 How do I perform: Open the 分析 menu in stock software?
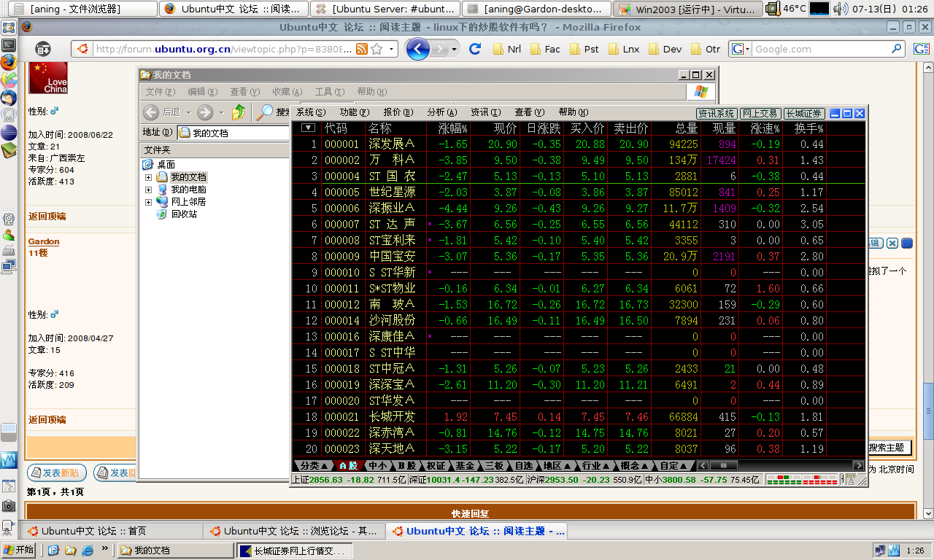(x=442, y=112)
